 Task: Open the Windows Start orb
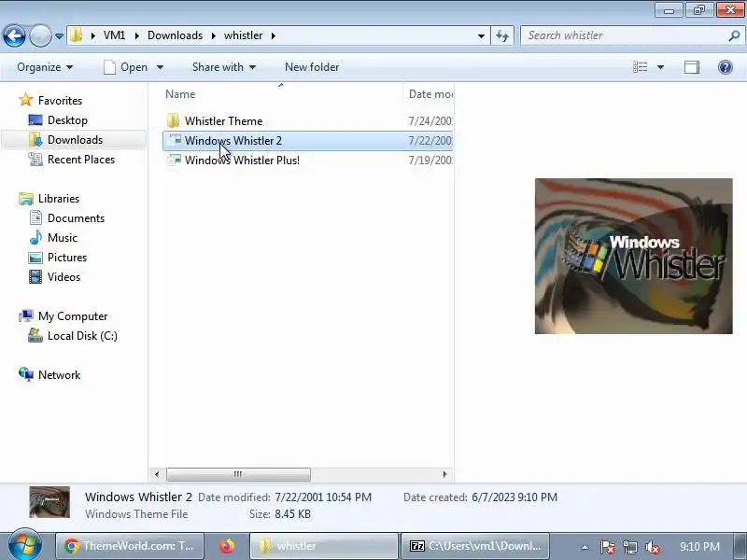25,546
